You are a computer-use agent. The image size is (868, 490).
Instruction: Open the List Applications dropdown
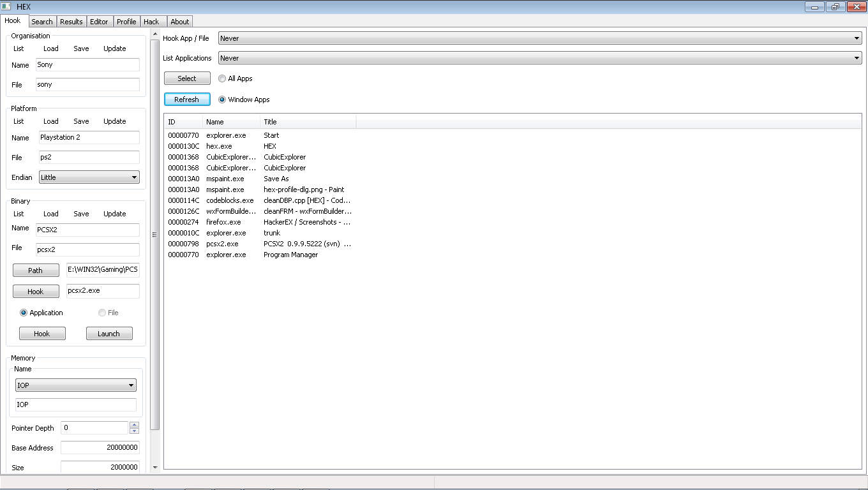[855, 57]
